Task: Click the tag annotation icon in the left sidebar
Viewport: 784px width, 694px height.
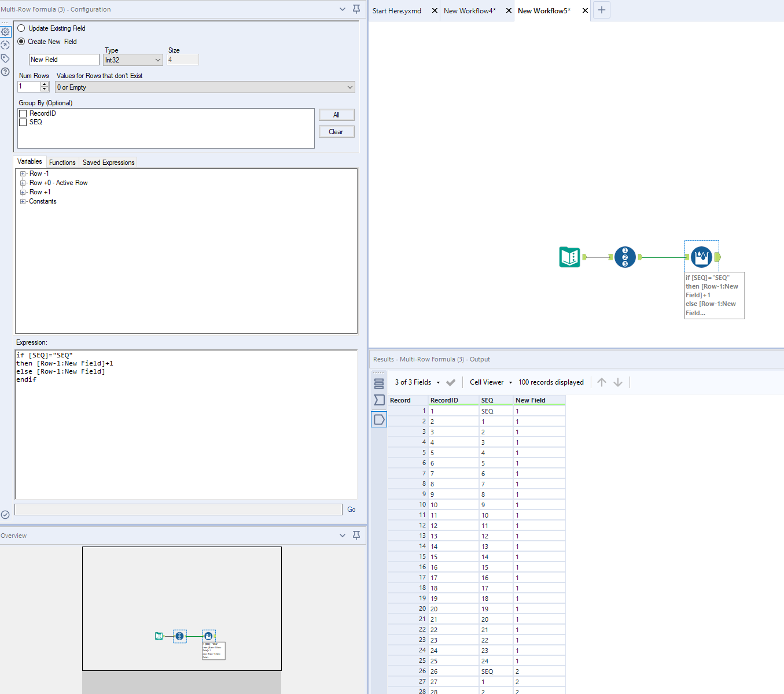Action: click(x=5, y=58)
